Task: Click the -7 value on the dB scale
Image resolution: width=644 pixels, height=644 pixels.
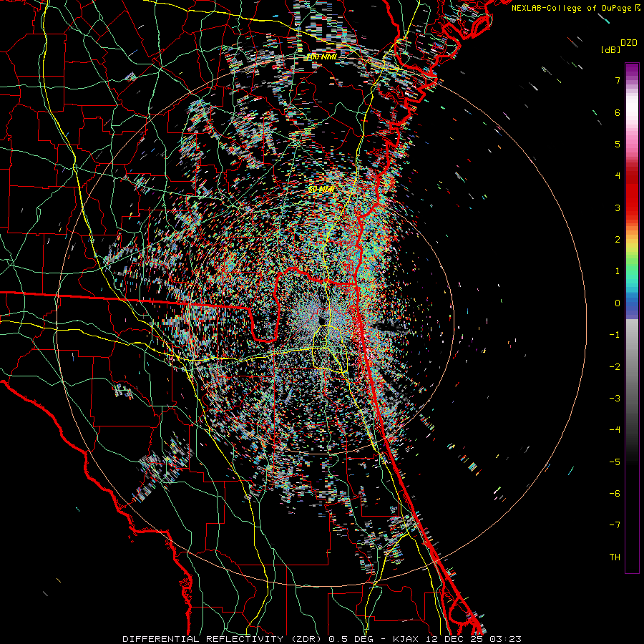Action: pos(615,525)
